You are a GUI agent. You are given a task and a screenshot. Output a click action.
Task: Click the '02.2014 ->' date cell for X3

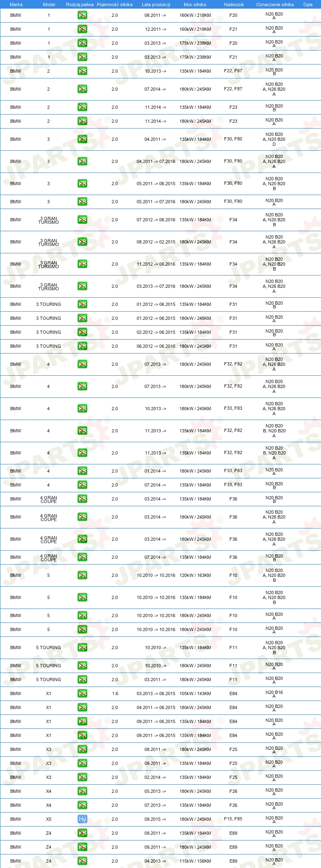(156, 777)
